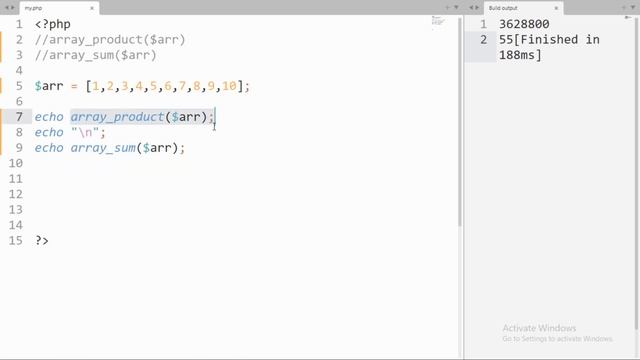Click the '//array_sum($arr)' comment
Viewport: 640px width, 360px height.
(x=96, y=55)
